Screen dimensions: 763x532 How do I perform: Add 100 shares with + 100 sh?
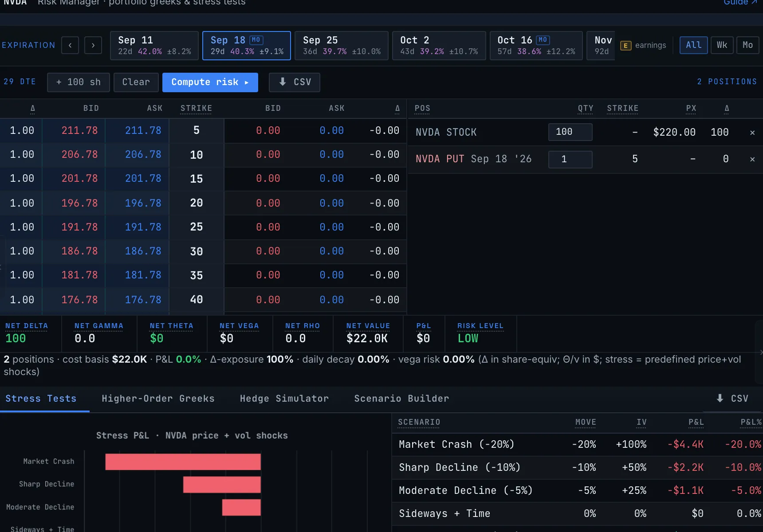click(x=79, y=82)
